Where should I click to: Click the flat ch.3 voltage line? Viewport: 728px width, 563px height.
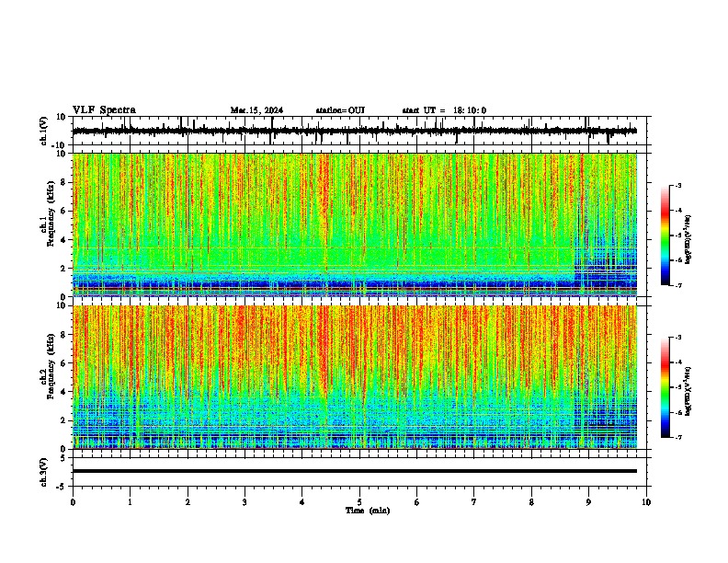[x=355, y=471]
